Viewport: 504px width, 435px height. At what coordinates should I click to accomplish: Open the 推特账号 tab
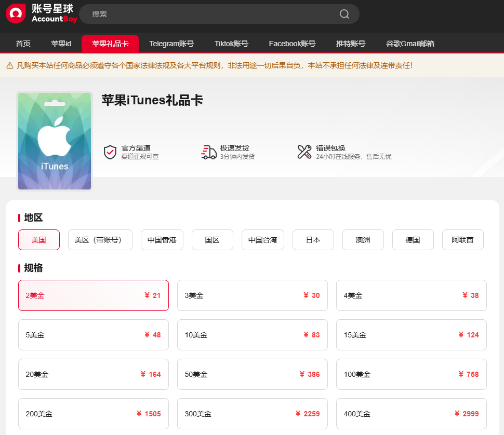[351, 44]
